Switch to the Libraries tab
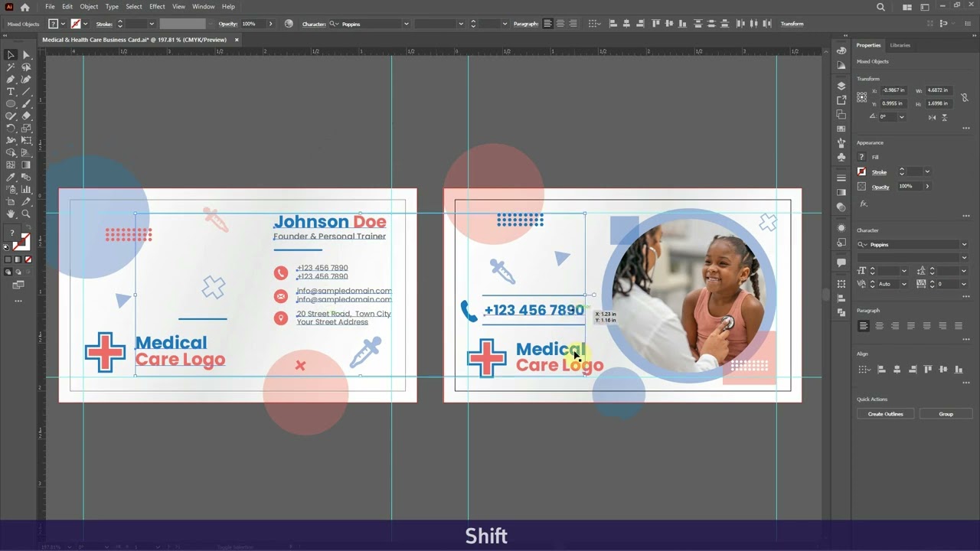 (x=900, y=45)
